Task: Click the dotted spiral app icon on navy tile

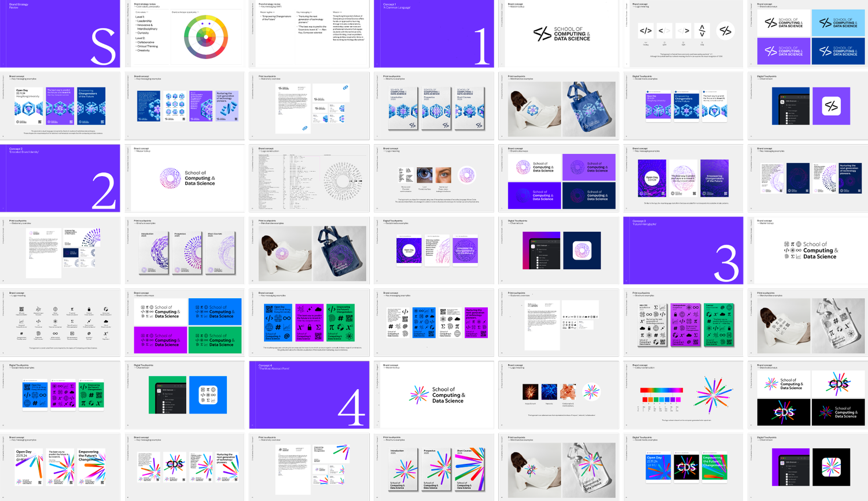Action: click(582, 250)
